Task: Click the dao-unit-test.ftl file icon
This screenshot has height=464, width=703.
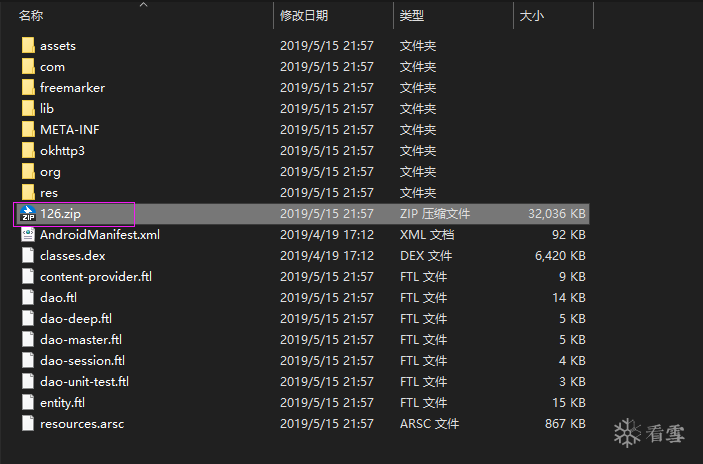Action: (x=28, y=382)
